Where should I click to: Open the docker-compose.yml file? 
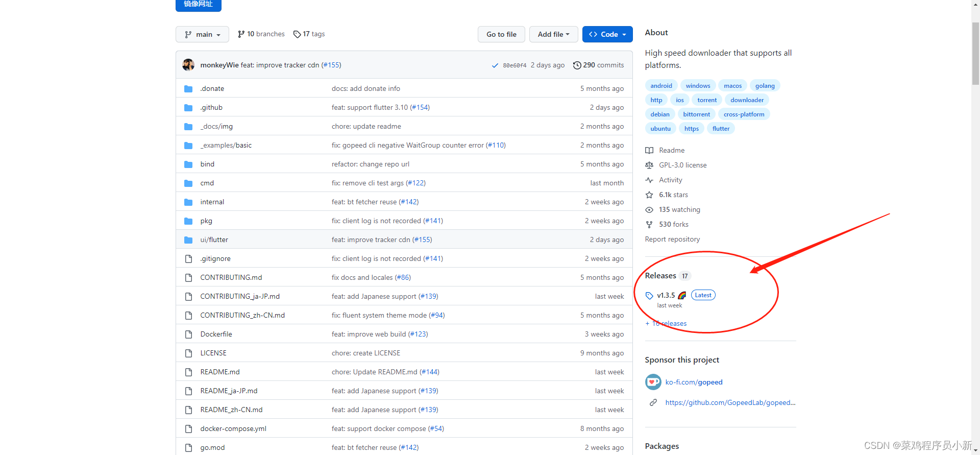233,428
